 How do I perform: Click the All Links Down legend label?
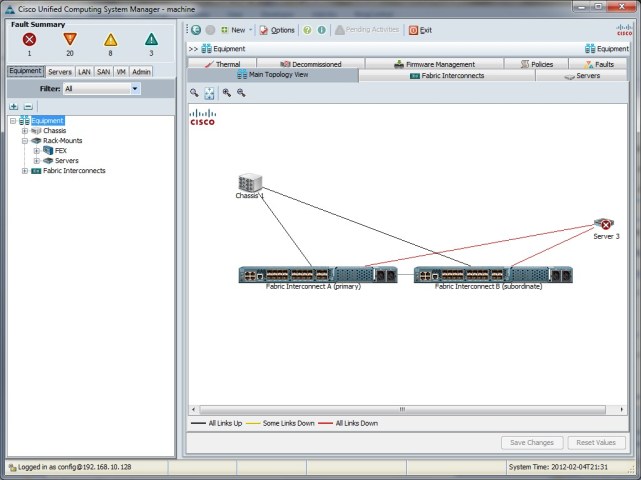coord(356,423)
